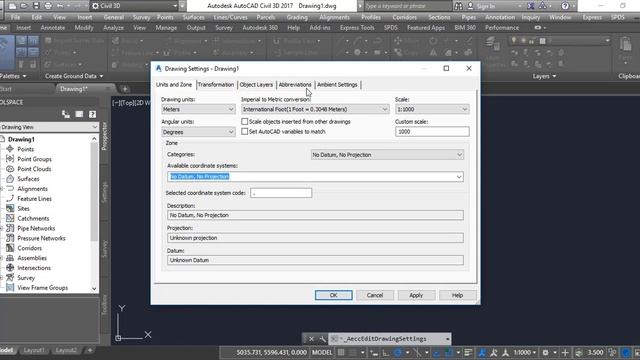
Task: Check Set AutoCAD variables to match
Action: [x=244, y=131]
